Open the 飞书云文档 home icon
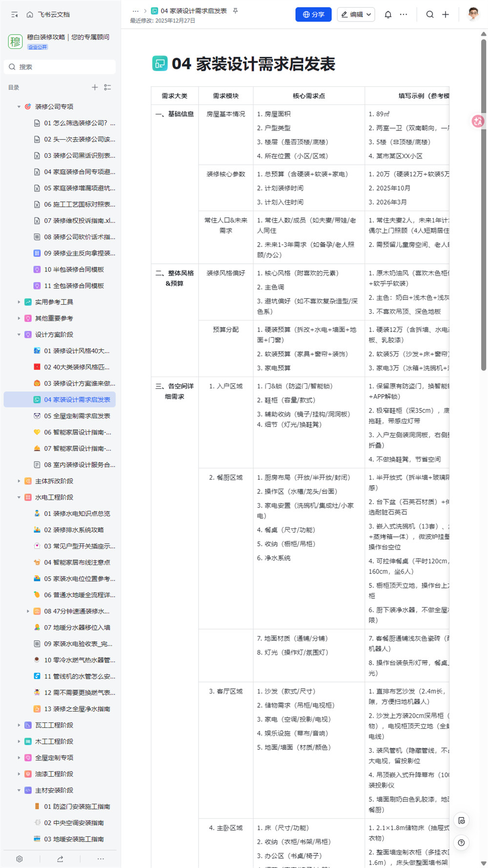The height and width of the screenshot is (868, 488). pos(30,15)
